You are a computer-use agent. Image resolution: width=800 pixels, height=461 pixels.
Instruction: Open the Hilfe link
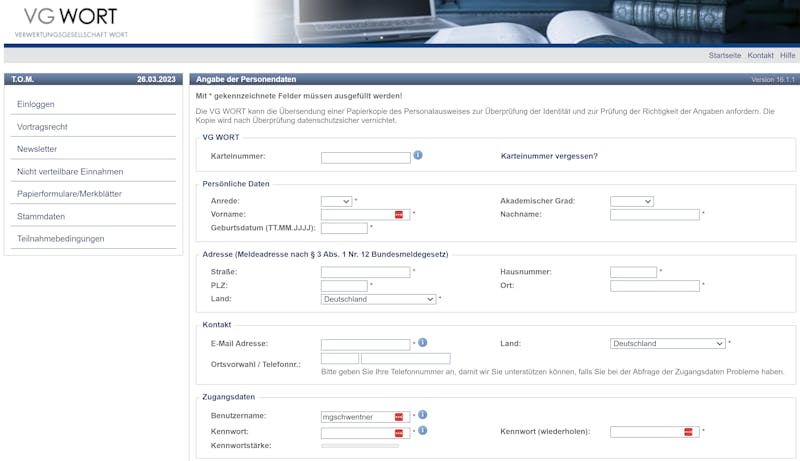(787, 55)
